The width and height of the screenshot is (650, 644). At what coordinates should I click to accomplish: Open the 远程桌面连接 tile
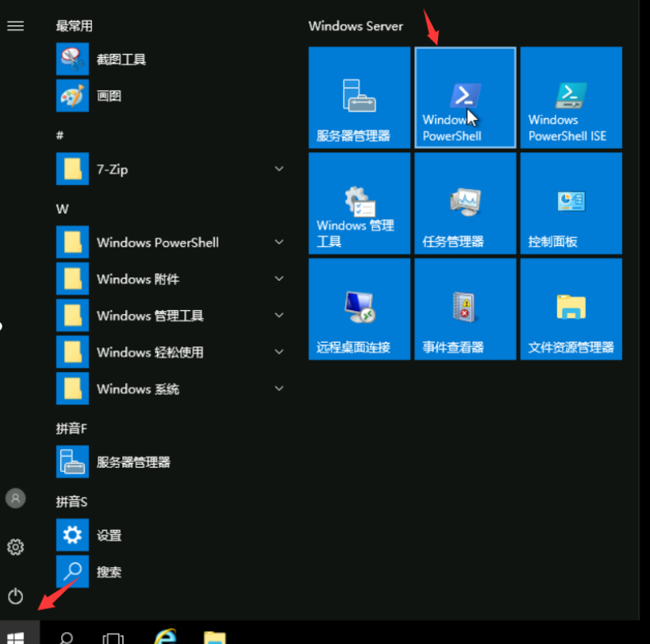click(359, 309)
